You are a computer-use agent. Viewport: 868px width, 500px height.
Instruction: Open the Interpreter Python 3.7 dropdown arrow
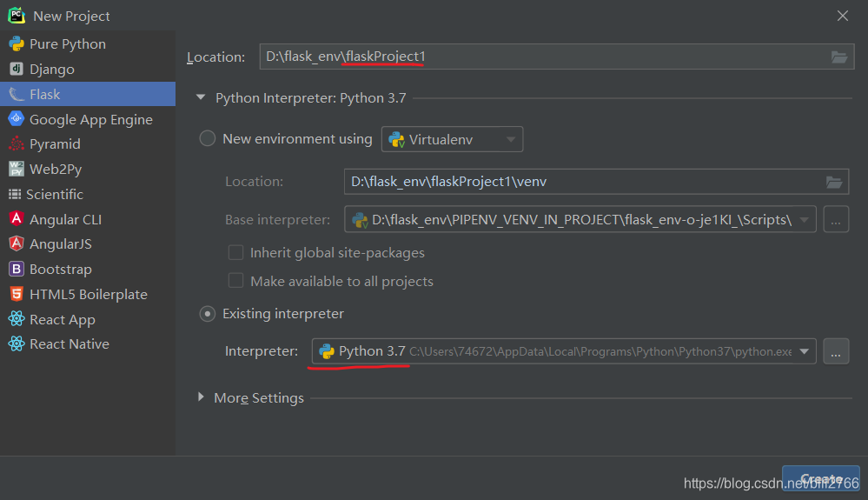tap(805, 351)
